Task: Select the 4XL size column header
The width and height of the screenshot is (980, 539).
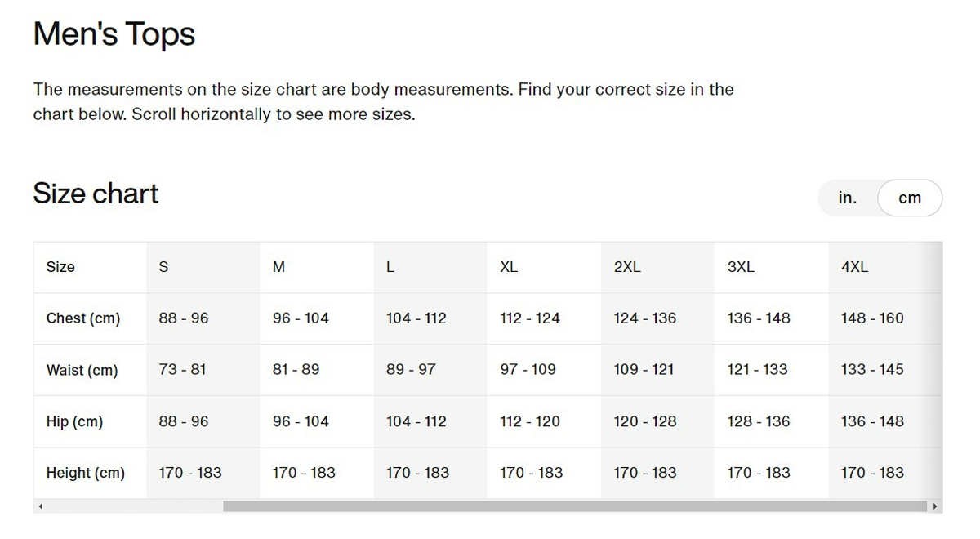Action: click(854, 267)
